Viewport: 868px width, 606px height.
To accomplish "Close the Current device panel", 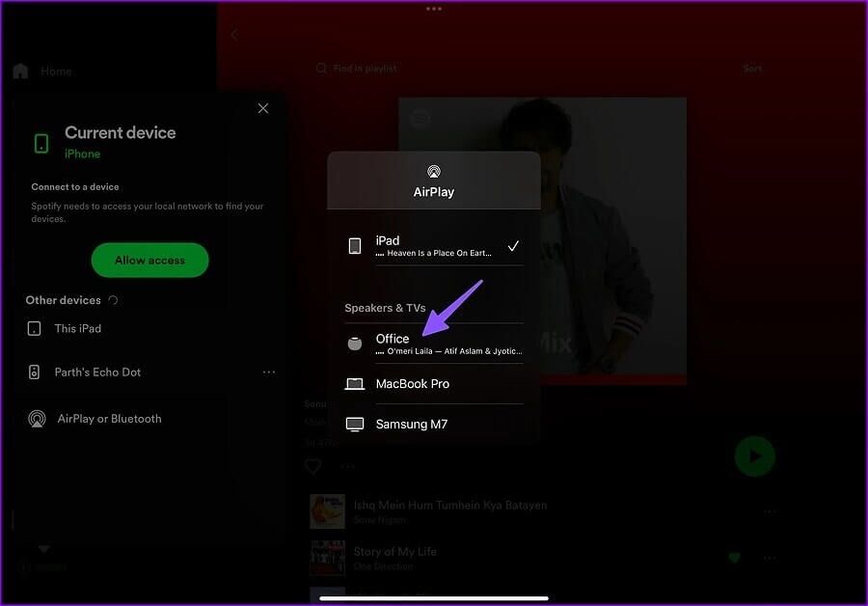I will click(x=263, y=109).
